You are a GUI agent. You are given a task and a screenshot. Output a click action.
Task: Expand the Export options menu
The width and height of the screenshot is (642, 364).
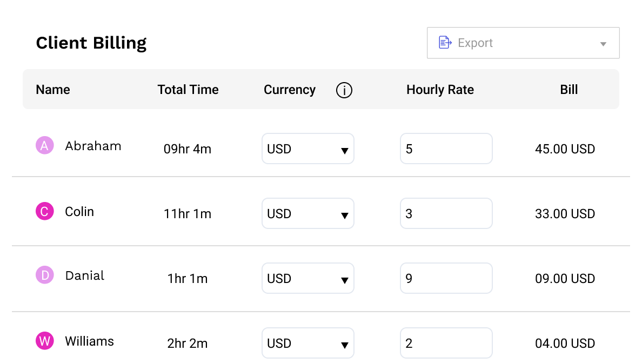[603, 43]
